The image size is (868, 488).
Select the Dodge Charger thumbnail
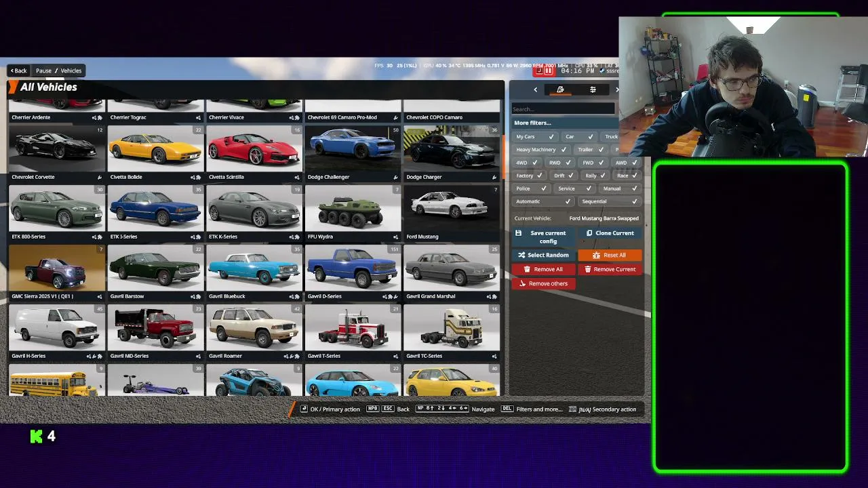click(452, 149)
